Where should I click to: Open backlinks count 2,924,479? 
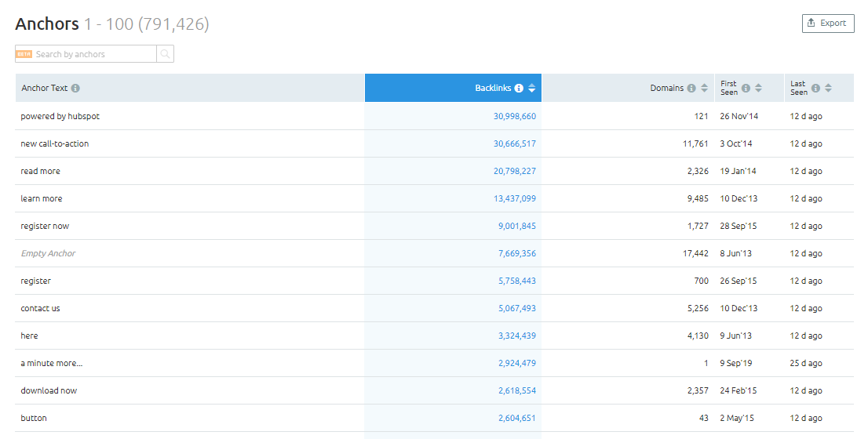click(517, 363)
